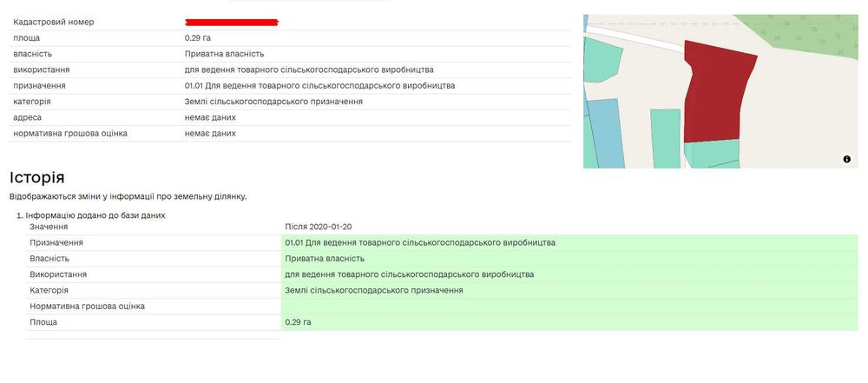Click green-highlighted "Приватна власність" history value
Screen dimensions: 868x383
click(325, 259)
